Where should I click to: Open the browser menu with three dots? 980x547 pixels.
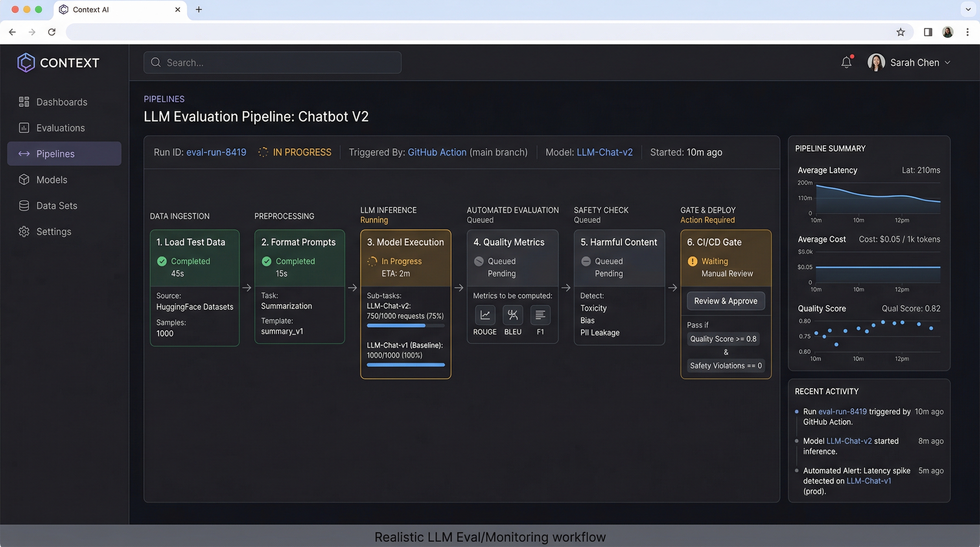(x=968, y=32)
